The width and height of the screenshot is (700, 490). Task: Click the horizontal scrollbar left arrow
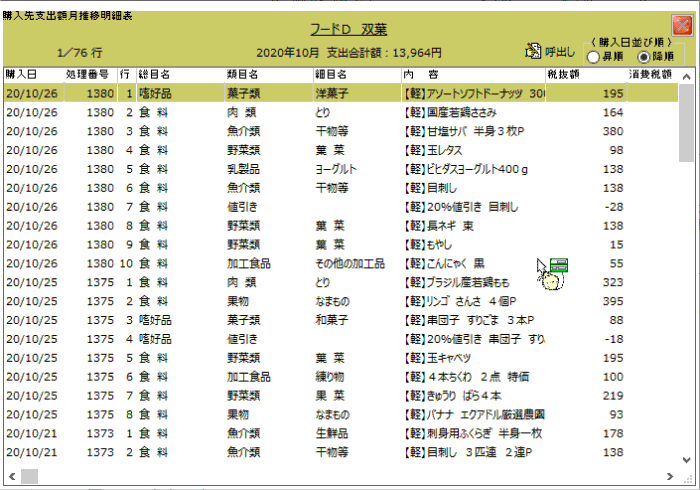coord(12,476)
